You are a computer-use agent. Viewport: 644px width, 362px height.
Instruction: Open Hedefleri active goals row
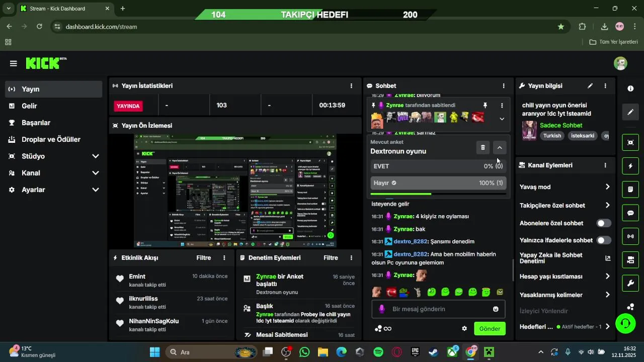565,327
